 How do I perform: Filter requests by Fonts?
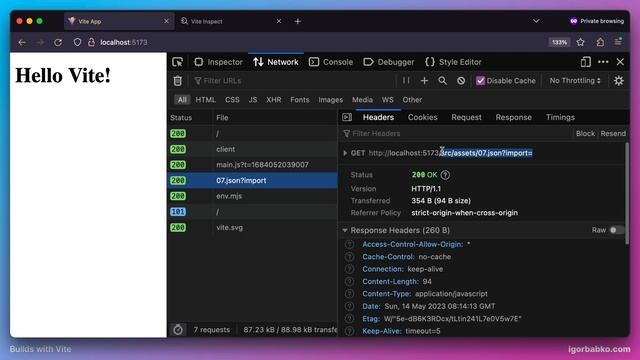(300, 100)
